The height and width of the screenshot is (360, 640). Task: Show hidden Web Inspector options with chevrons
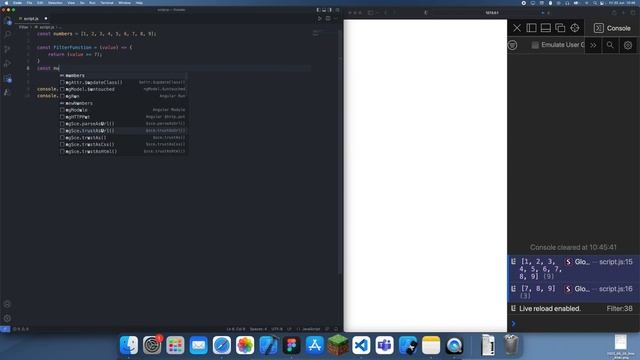tap(593, 45)
